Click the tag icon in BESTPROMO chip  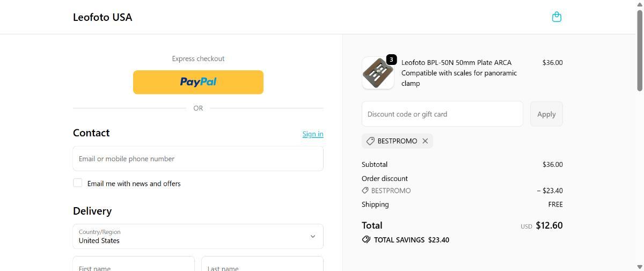pyautogui.click(x=370, y=141)
